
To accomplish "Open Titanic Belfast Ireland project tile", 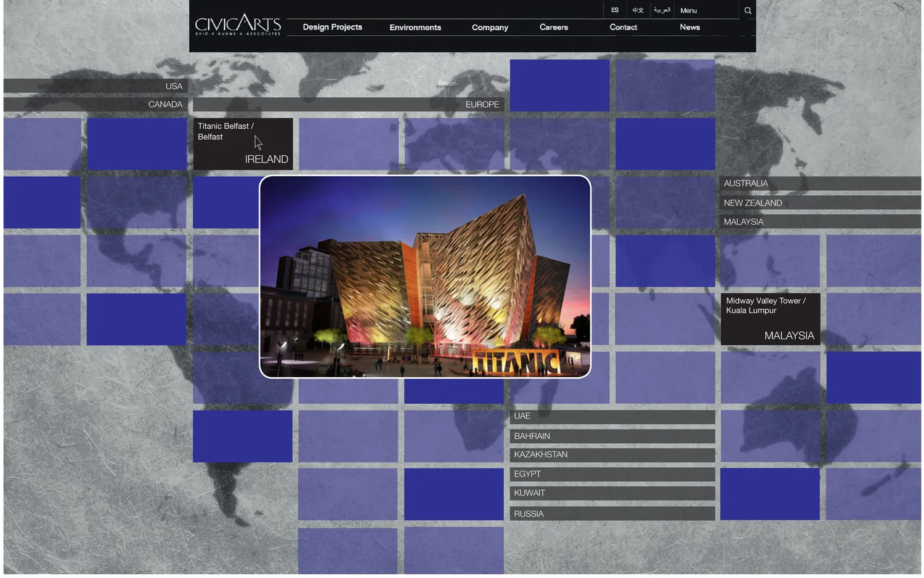I will tap(243, 144).
